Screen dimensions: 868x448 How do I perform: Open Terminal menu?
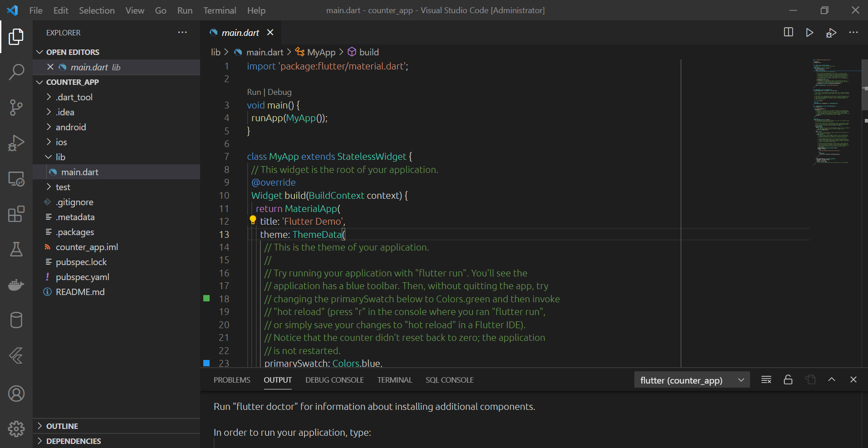pyautogui.click(x=220, y=10)
